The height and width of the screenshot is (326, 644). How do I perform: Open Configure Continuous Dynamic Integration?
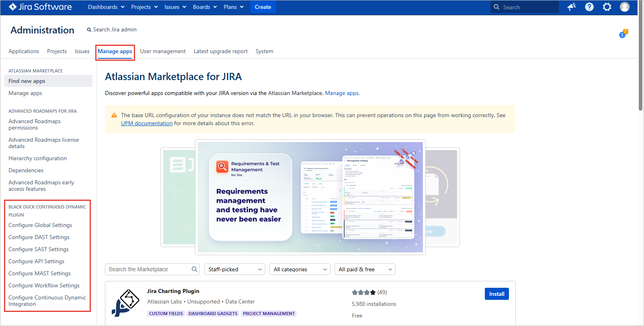47,301
